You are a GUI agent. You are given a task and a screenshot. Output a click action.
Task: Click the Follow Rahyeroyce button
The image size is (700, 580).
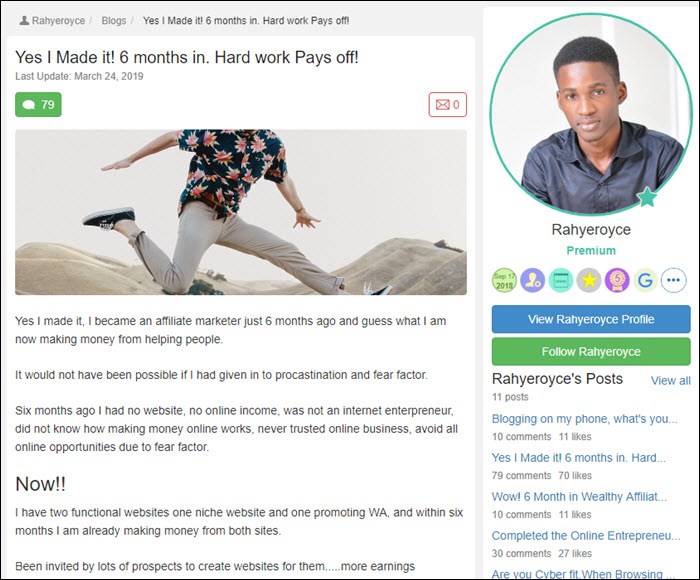[x=591, y=352]
